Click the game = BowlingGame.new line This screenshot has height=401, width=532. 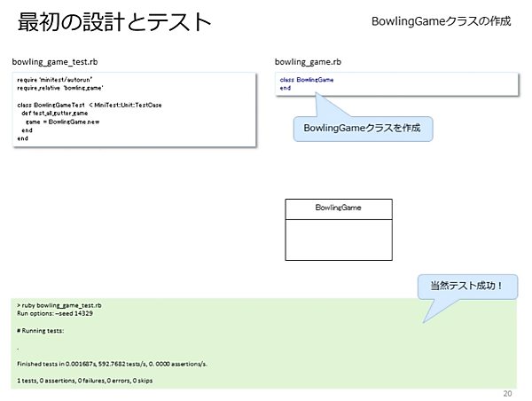click(x=62, y=122)
